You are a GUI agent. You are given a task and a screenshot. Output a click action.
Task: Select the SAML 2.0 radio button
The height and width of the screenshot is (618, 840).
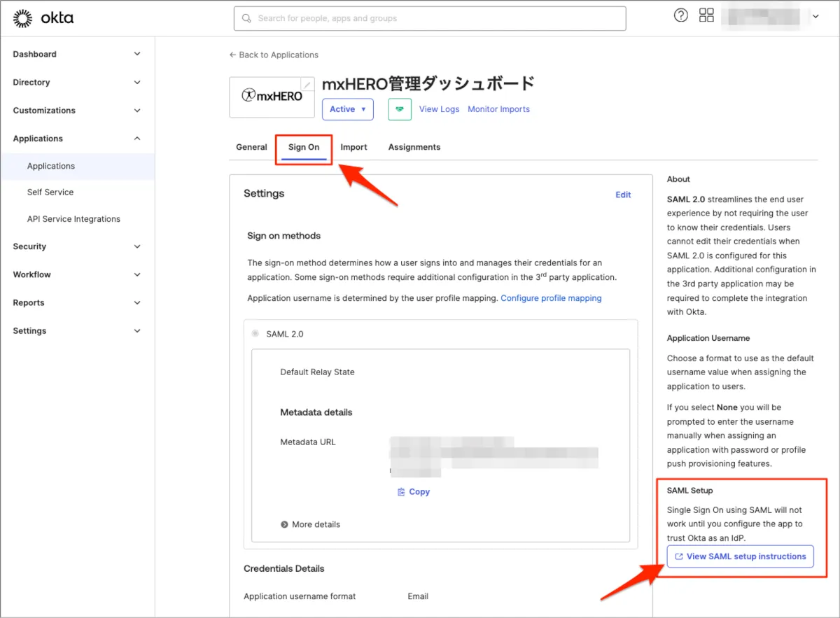tap(255, 334)
